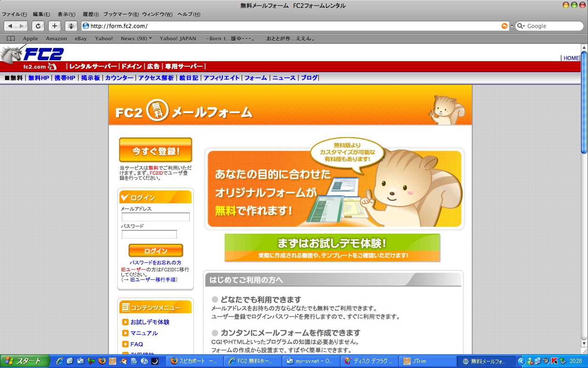The height and width of the screenshot is (368, 588).
Task: Click the Internet Explorer quick launch icon
Action: point(60,361)
